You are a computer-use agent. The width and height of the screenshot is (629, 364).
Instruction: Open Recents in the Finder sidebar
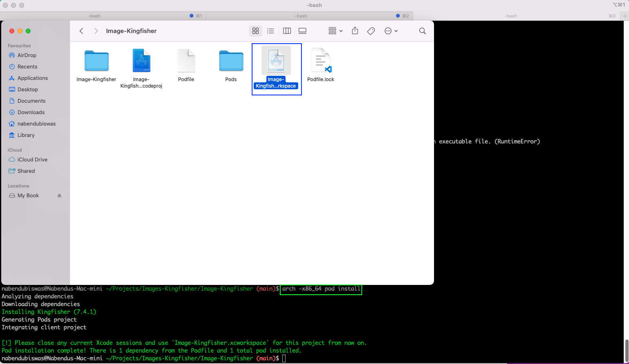tap(27, 67)
